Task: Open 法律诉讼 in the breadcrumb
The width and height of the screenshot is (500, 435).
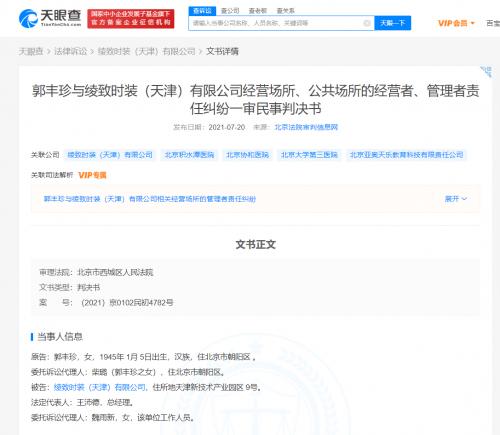Action: 70,51
